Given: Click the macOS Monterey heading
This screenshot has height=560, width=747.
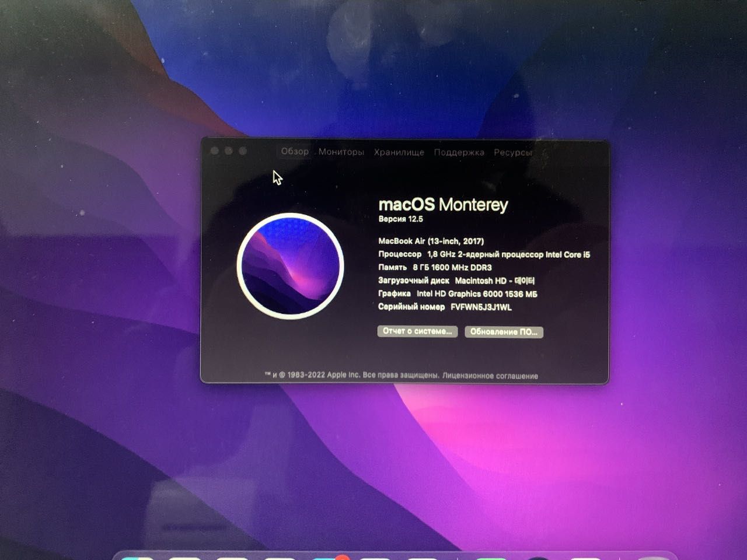Looking at the screenshot, I should [444, 204].
